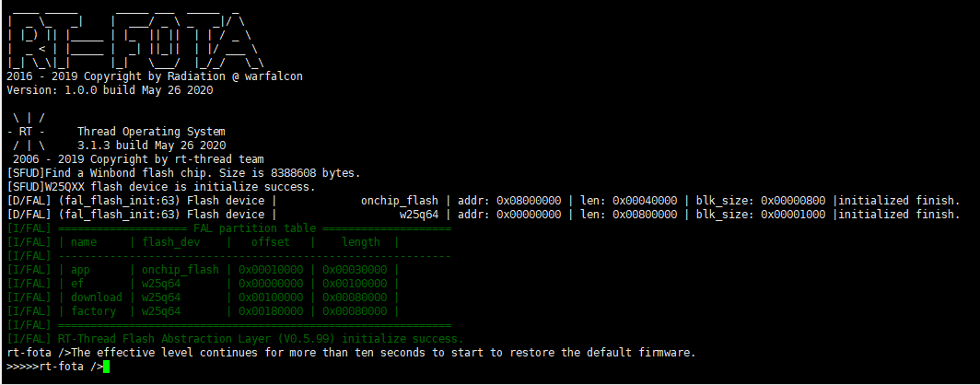This screenshot has height=385, width=980.
Task: Click the Version 1.0.0 build line
Action: coord(110,90)
